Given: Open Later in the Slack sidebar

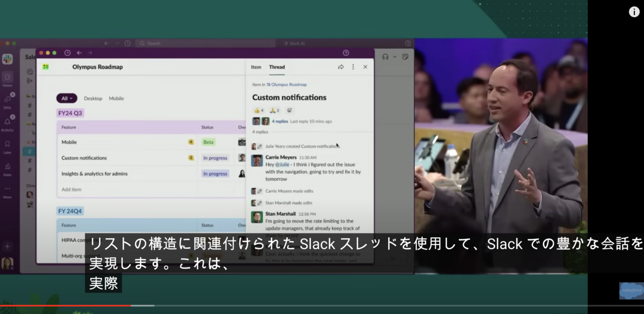Looking at the screenshot, I should (x=8, y=147).
